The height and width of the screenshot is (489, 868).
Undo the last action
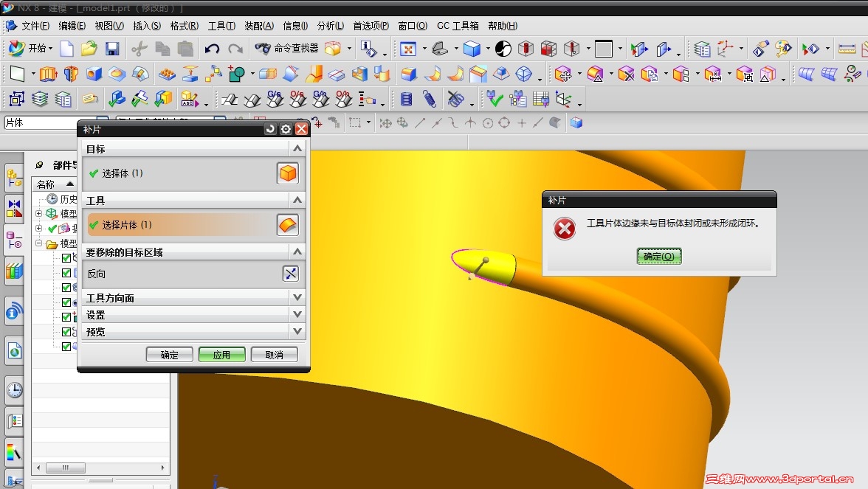(x=212, y=49)
